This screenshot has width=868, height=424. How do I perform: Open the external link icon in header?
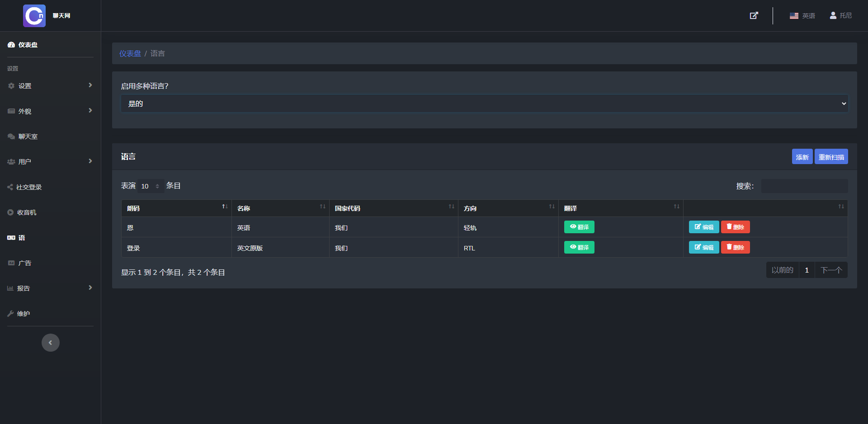754,16
